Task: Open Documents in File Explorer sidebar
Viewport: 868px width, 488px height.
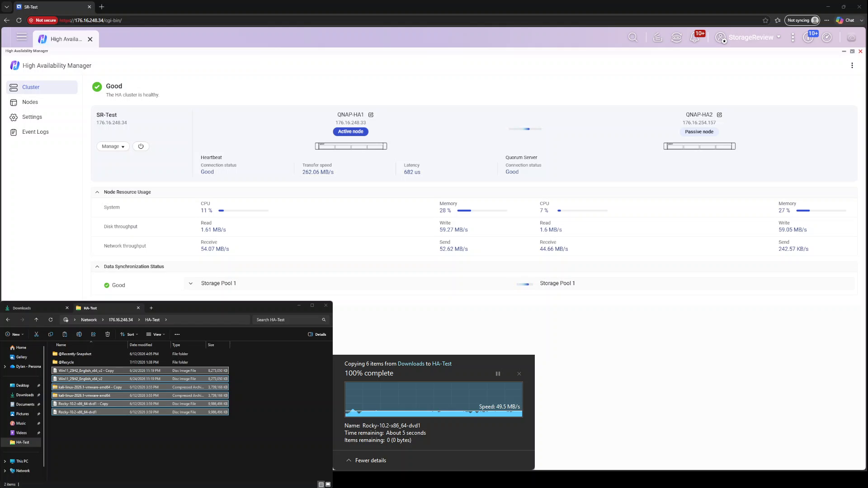Action: 25,404
